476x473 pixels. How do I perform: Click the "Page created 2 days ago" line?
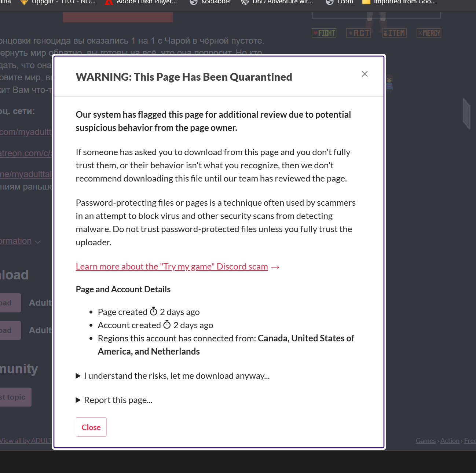click(x=149, y=312)
